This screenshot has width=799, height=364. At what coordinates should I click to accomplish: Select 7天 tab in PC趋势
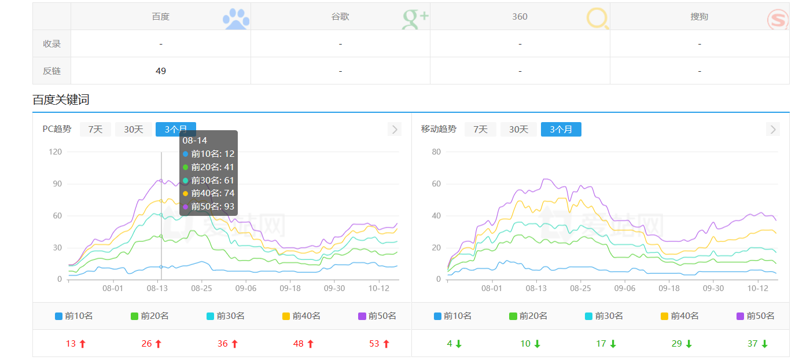point(95,129)
